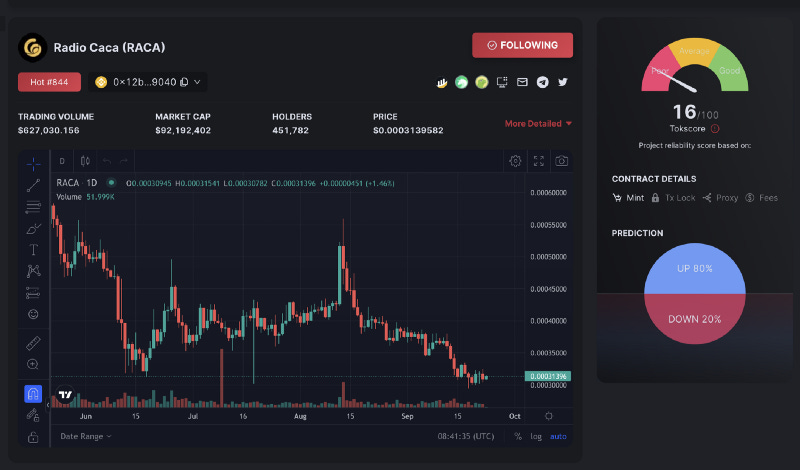
Task: Open the chart patterns tool
Action: coord(33,271)
